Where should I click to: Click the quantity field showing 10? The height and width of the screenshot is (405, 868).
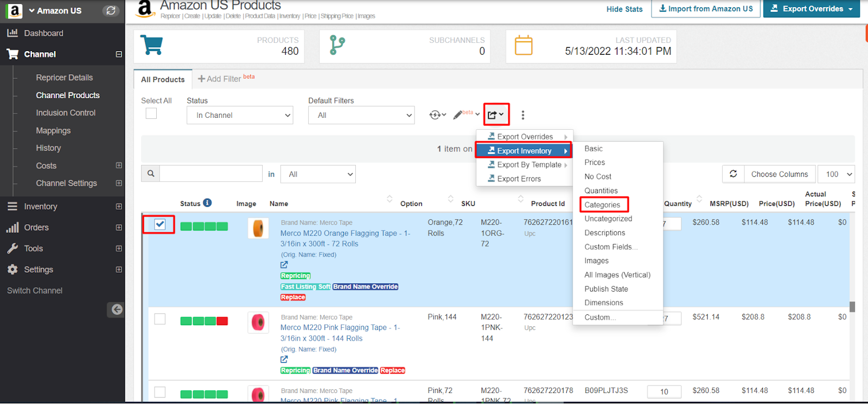point(664,392)
